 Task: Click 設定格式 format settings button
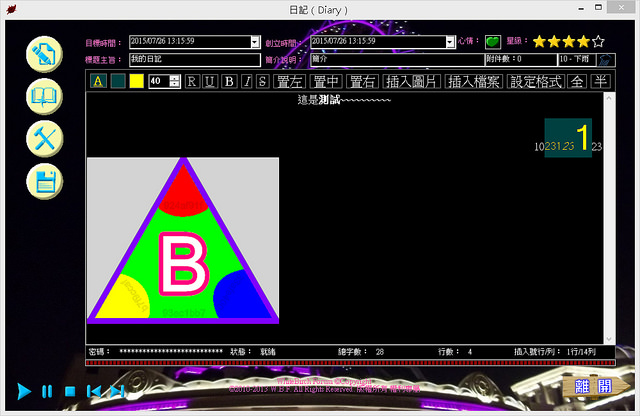tap(536, 81)
